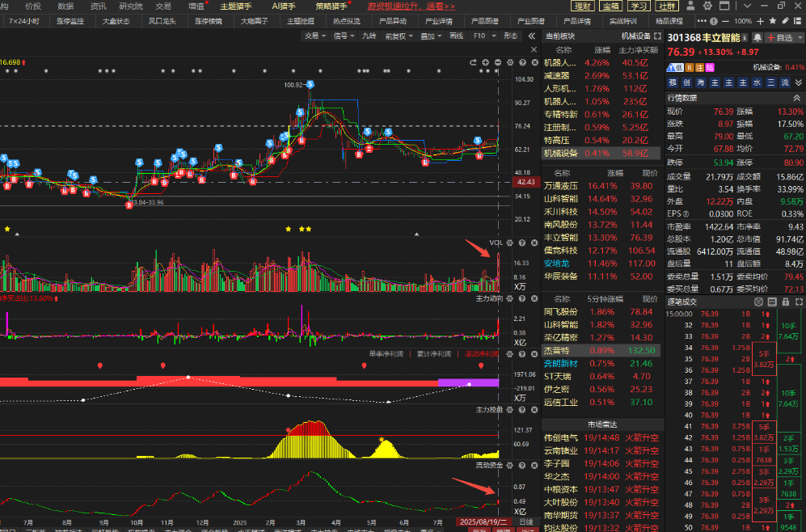The height and width of the screenshot is (532, 806).
Task: Click the orange R badge
Action: coord(690,67)
